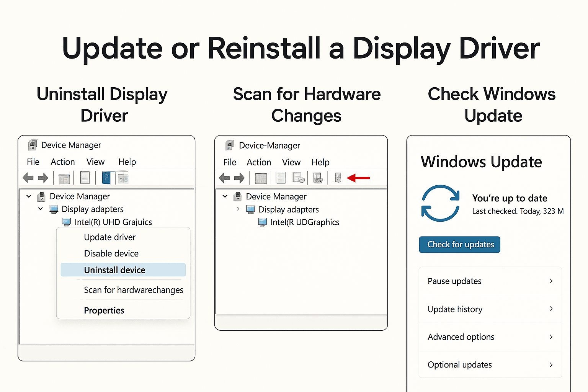Click document page icon in Device-Manager scan toolbar
Screen dimensions: 588x392
(x=281, y=178)
